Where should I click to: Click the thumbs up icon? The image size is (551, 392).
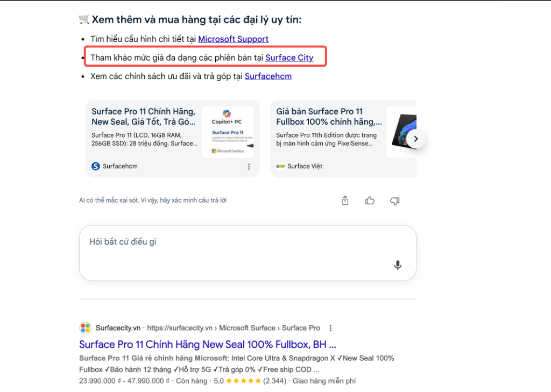click(x=370, y=201)
